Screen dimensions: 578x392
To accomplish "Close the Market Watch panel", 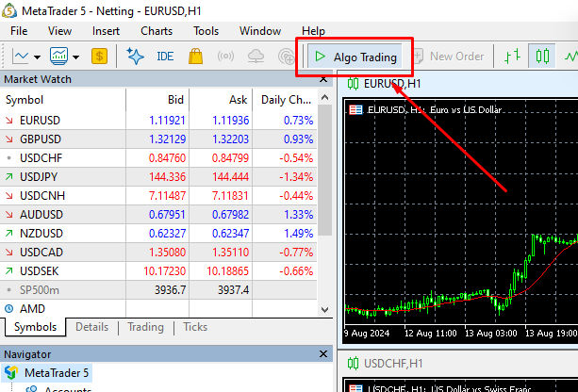I will point(323,79).
